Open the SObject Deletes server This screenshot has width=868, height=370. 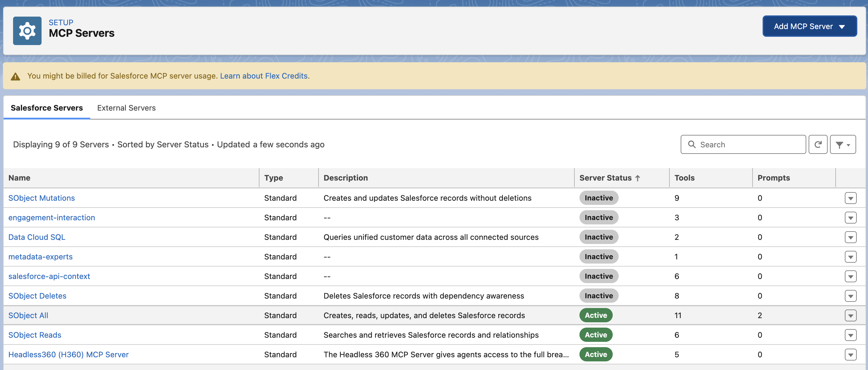(37, 296)
